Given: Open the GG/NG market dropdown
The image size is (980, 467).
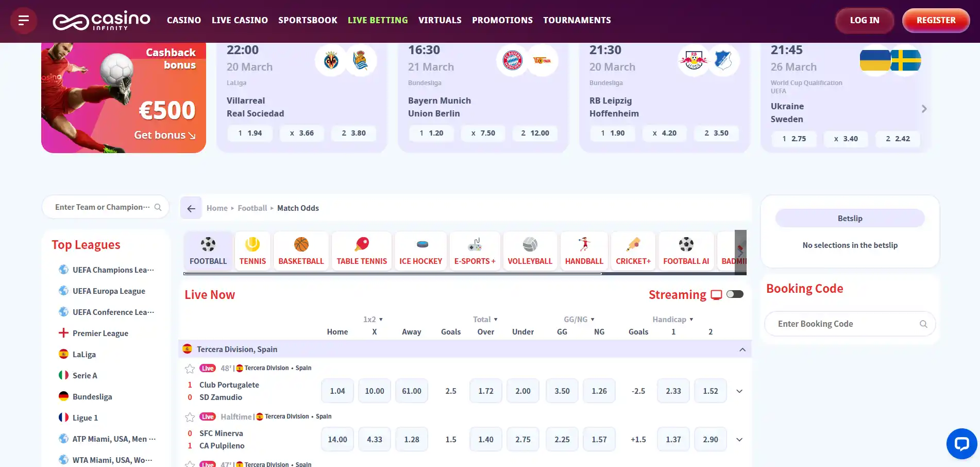Looking at the screenshot, I should click(x=579, y=320).
